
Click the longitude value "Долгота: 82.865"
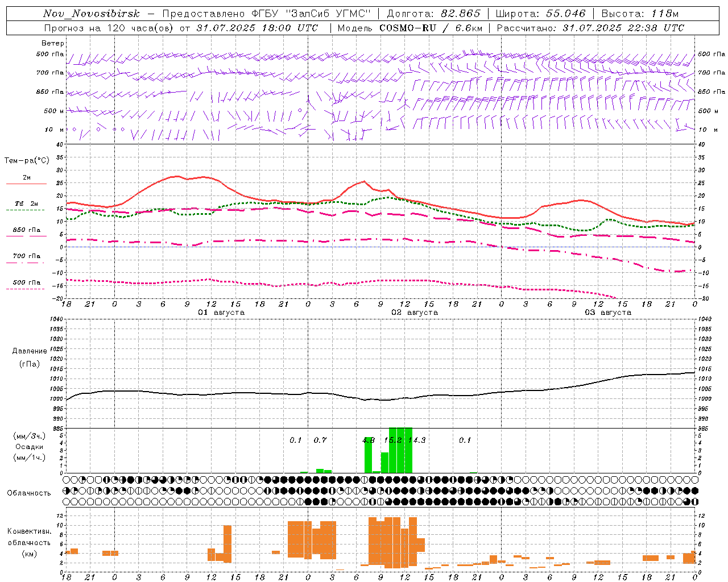point(433,14)
